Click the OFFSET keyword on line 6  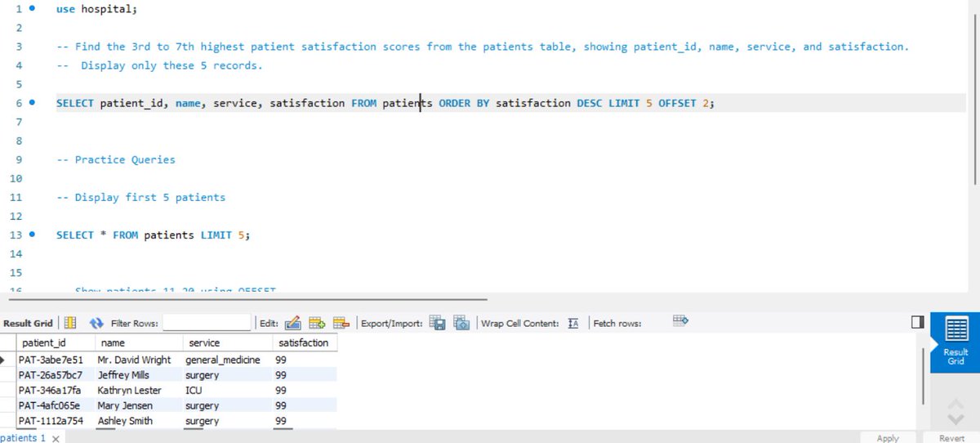(677, 103)
